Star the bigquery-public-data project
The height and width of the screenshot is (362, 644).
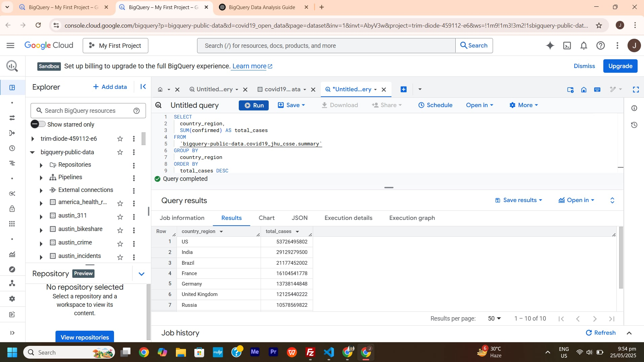pos(120,152)
